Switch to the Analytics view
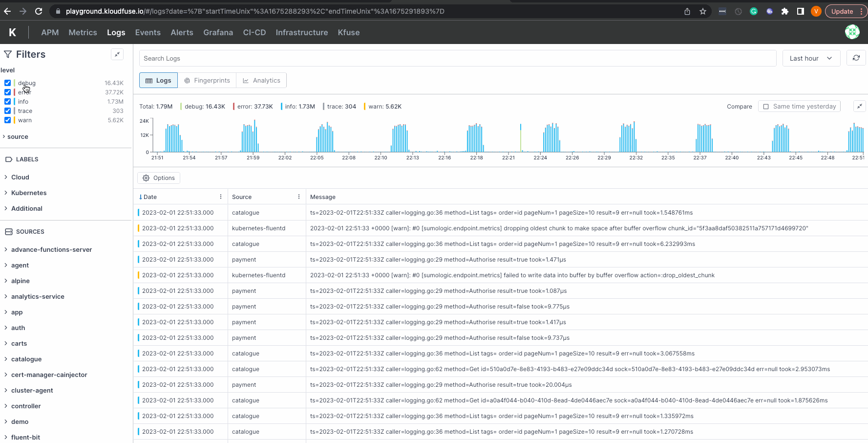The width and height of the screenshot is (868, 443). pyautogui.click(x=261, y=81)
